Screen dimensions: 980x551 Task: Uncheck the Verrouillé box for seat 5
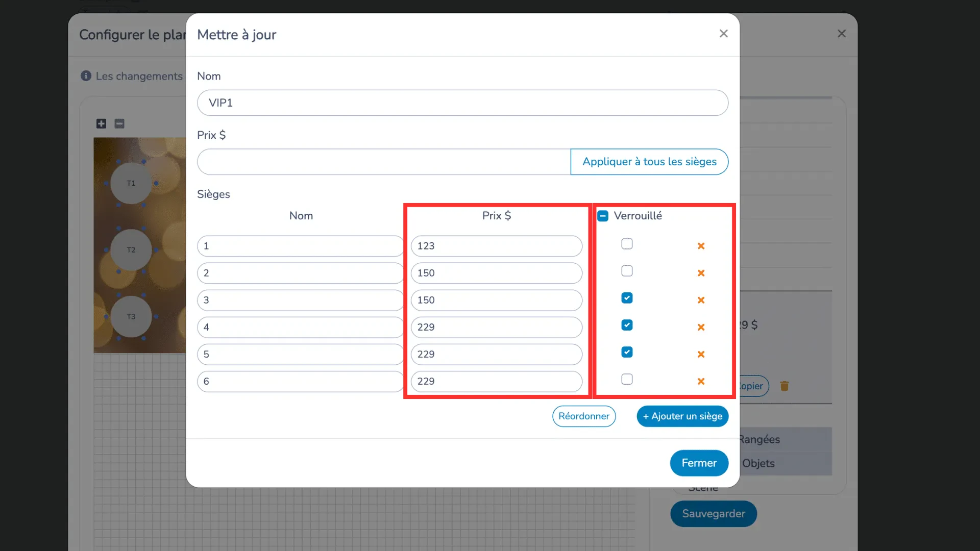pyautogui.click(x=627, y=352)
